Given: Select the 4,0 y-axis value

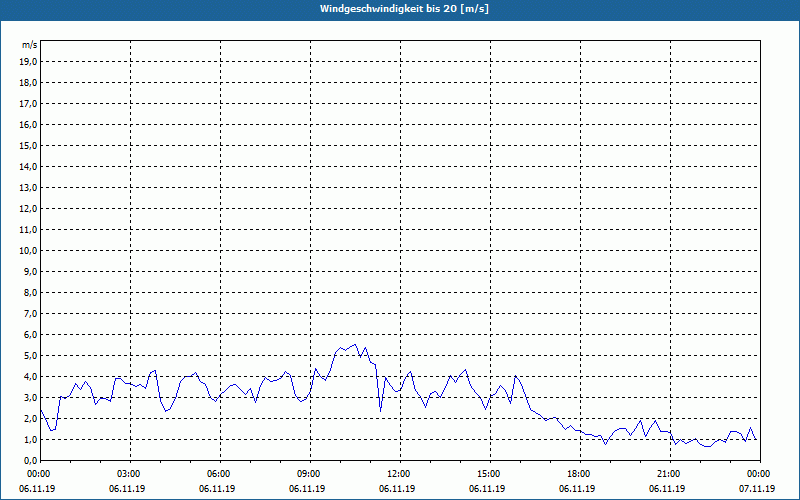Looking at the screenshot, I should tap(30, 377).
